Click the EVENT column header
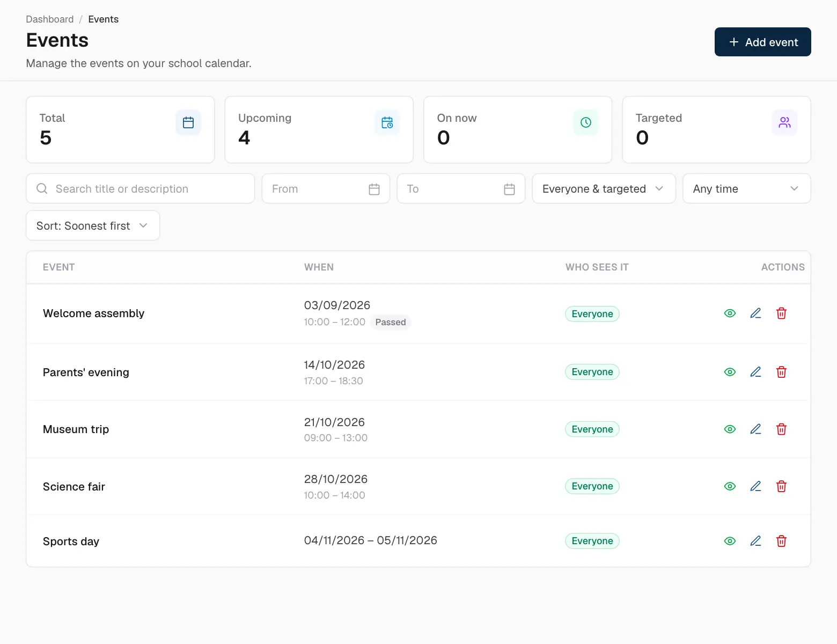The height and width of the screenshot is (644, 837). [59, 267]
